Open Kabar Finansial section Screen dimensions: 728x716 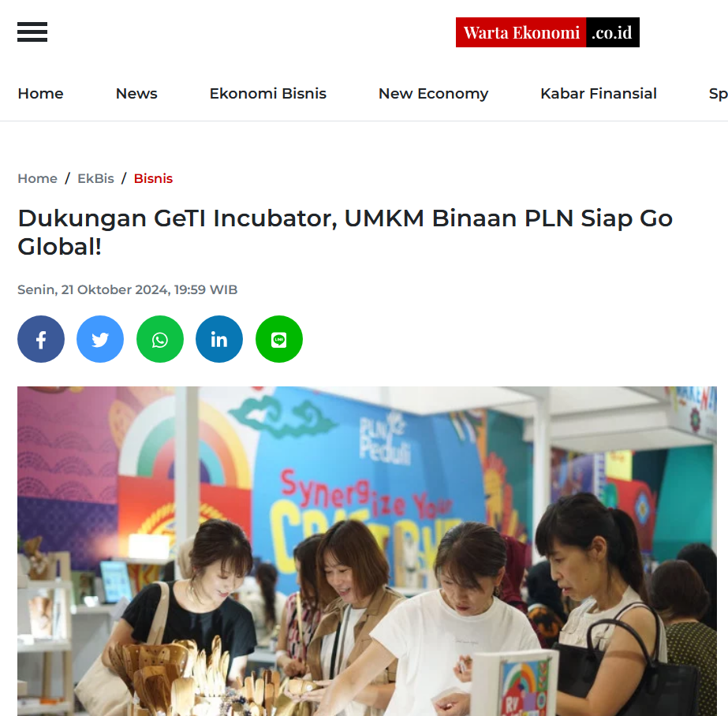pyautogui.click(x=599, y=94)
